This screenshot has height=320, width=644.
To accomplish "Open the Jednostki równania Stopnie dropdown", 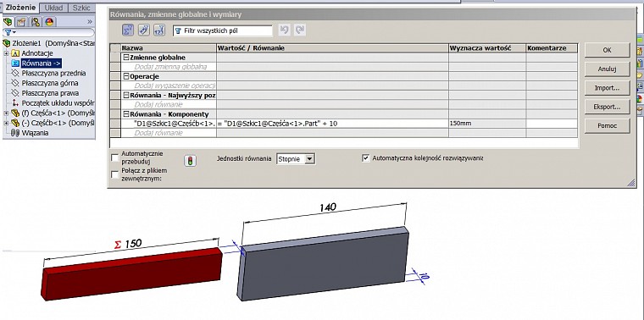I will point(296,159).
